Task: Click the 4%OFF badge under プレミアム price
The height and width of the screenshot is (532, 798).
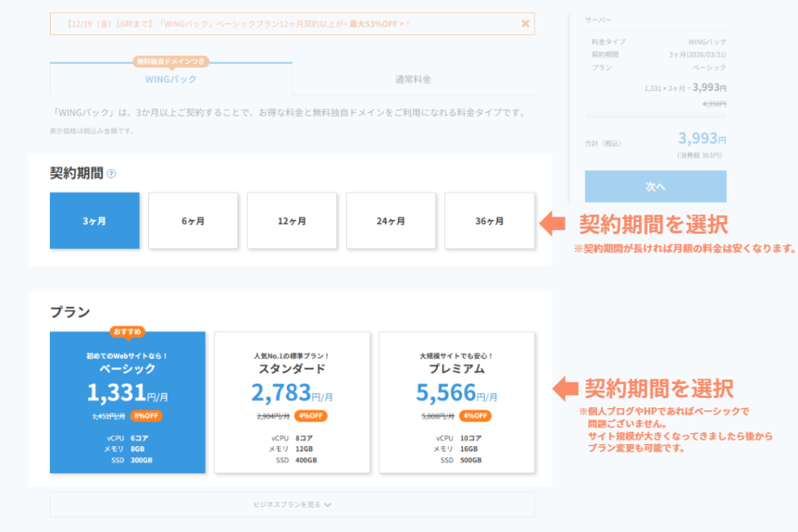Action: pyautogui.click(x=475, y=416)
